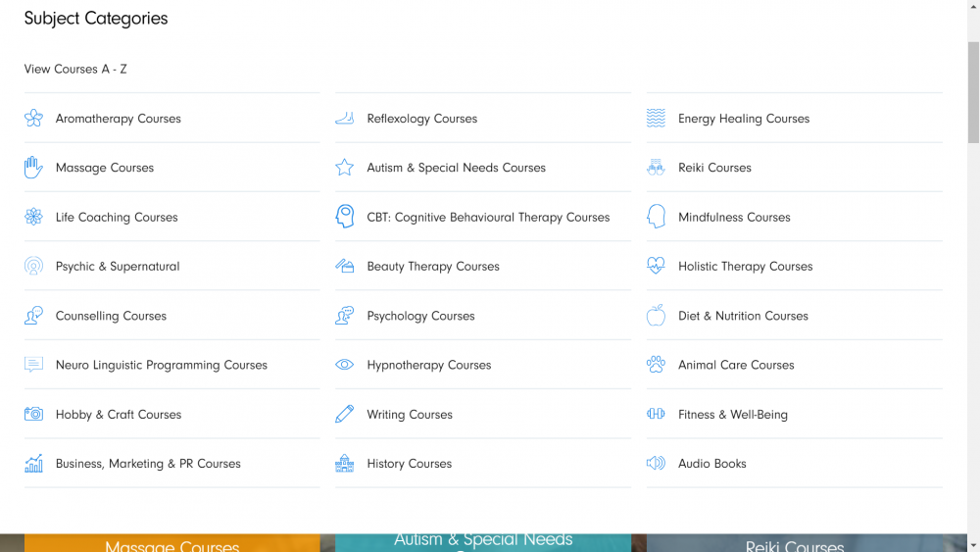This screenshot has width=980, height=552.
Task: Select Mindfulness Courses link
Action: [x=734, y=217]
